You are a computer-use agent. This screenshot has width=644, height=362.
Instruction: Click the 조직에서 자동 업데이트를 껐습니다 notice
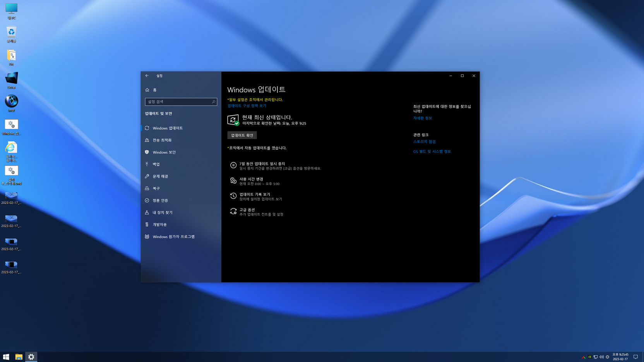tap(257, 148)
